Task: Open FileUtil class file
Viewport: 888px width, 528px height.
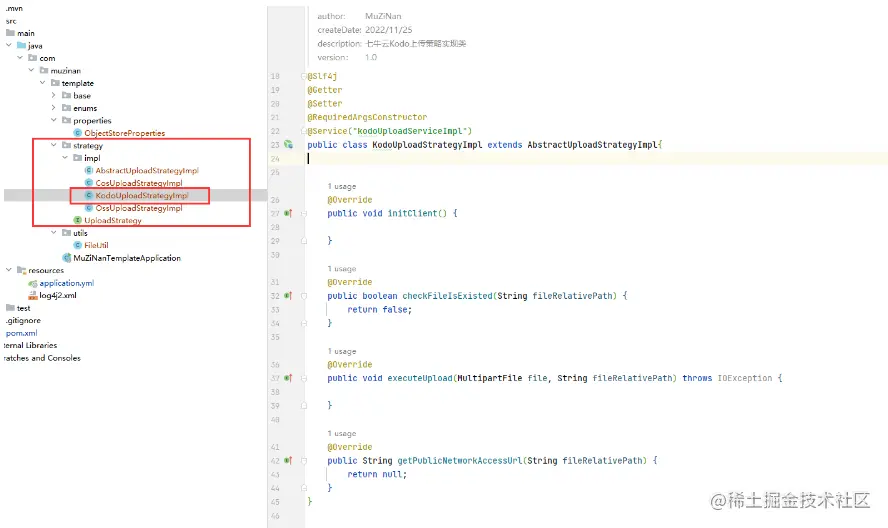Action: coord(96,245)
